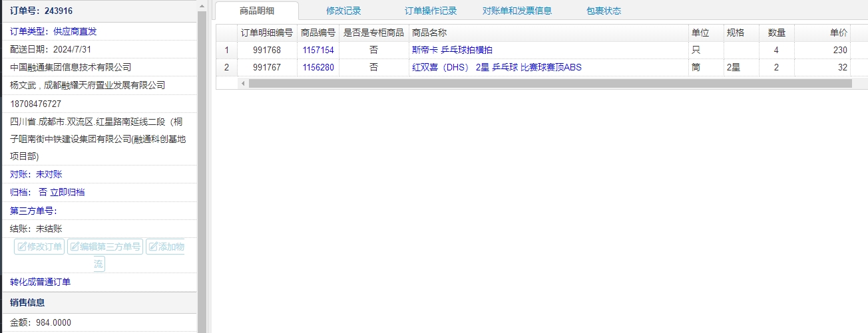Click the 商品编号 column header
This screenshot has height=333, width=868.
tap(318, 33)
